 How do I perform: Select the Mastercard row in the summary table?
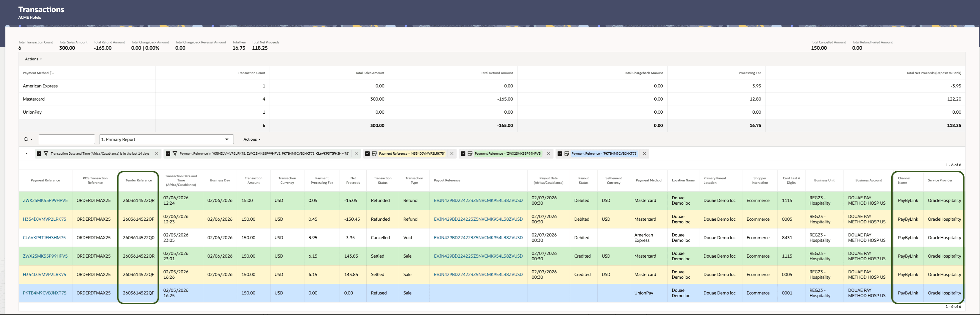(492, 99)
